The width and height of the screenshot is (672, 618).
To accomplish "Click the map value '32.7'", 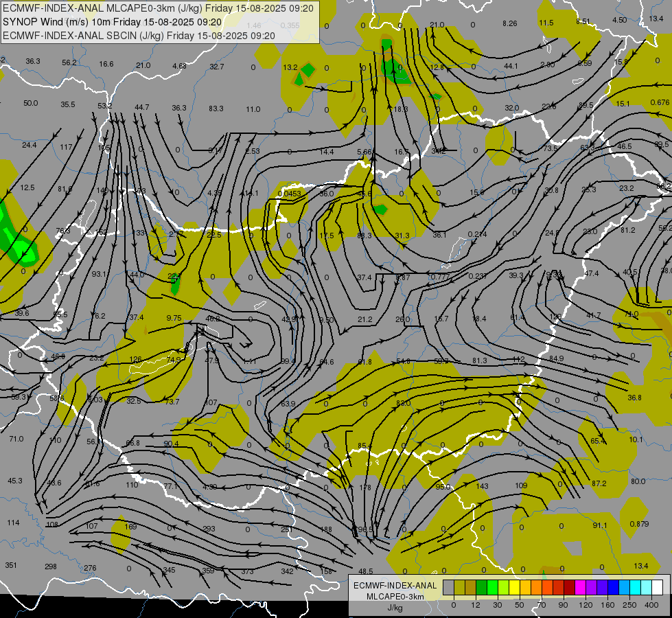I will tap(217, 67).
